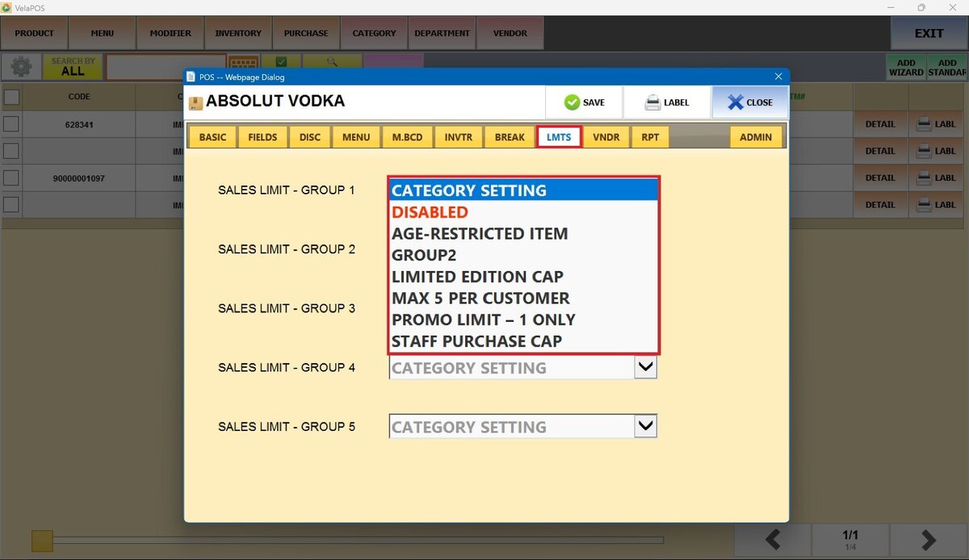Image resolution: width=969 pixels, height=560 pixels.
Task: Open DETAIL for row 628341
Action: click(880, 124)
